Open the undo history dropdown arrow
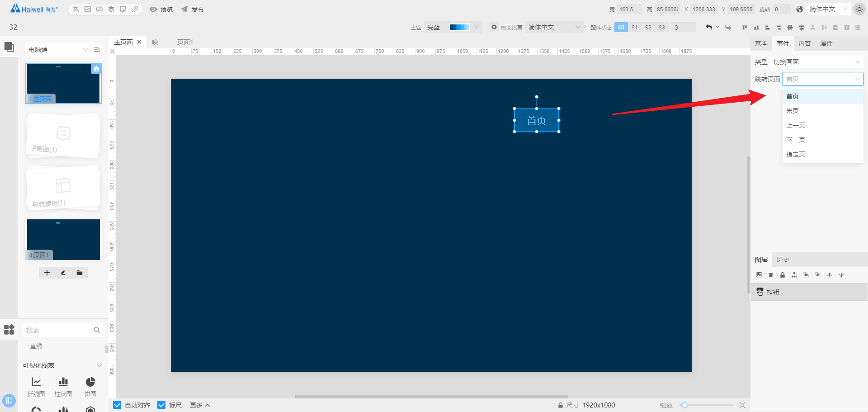The width and height of the screenshot is (868, 412). tap(717, 28)
